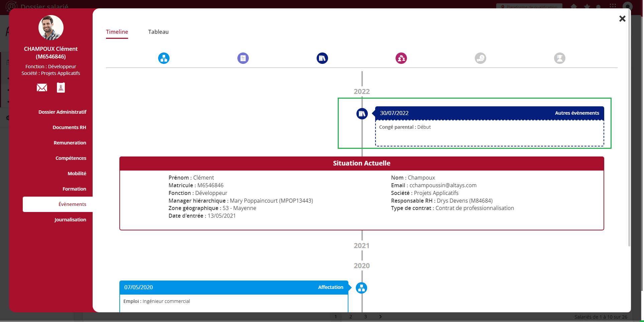Open Dossier Administratif section
Viewport: 644px width, 322px height.
62,112
